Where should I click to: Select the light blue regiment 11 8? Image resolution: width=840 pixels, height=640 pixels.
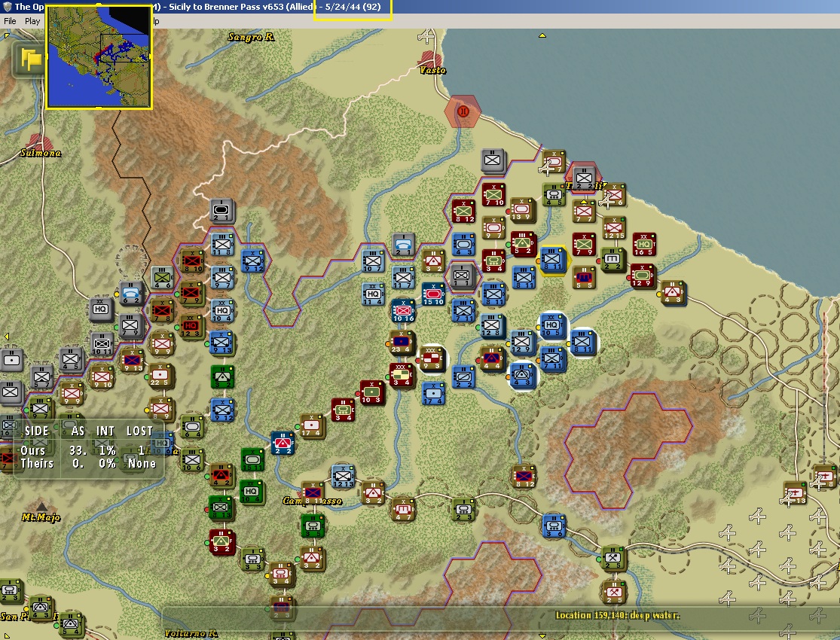pos(221,245)
